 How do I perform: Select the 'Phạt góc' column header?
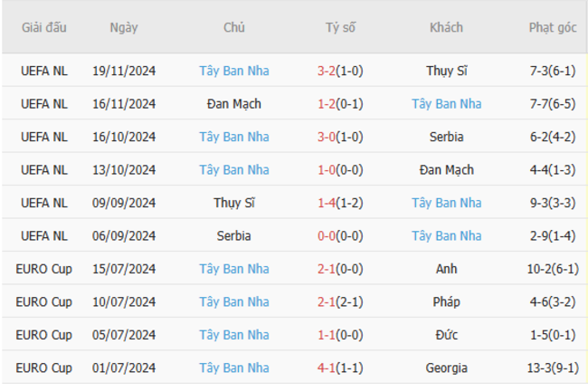tap(552, 27)
